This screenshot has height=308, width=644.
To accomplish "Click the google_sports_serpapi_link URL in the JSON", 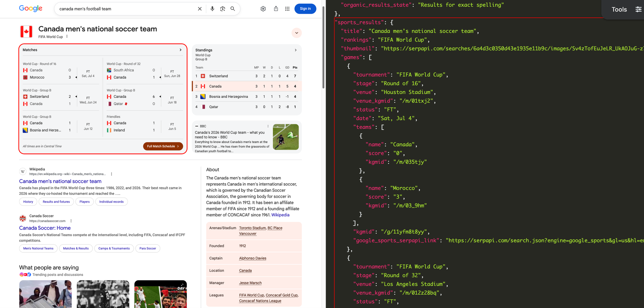I will [x=545, y=240].
